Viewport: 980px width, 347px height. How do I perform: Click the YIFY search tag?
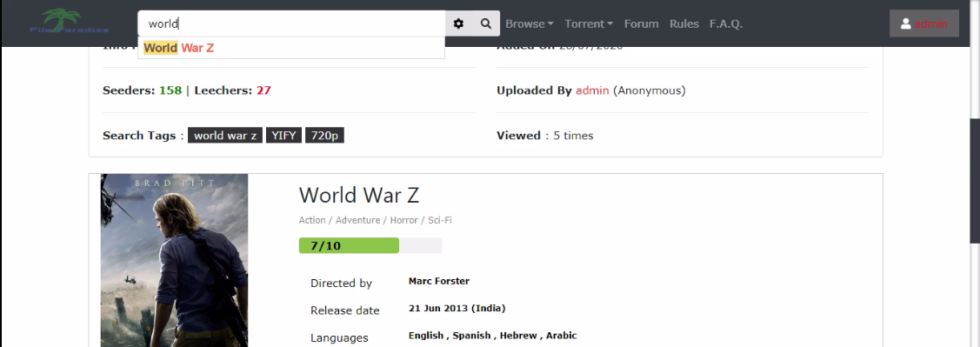[x=283, y=136]
